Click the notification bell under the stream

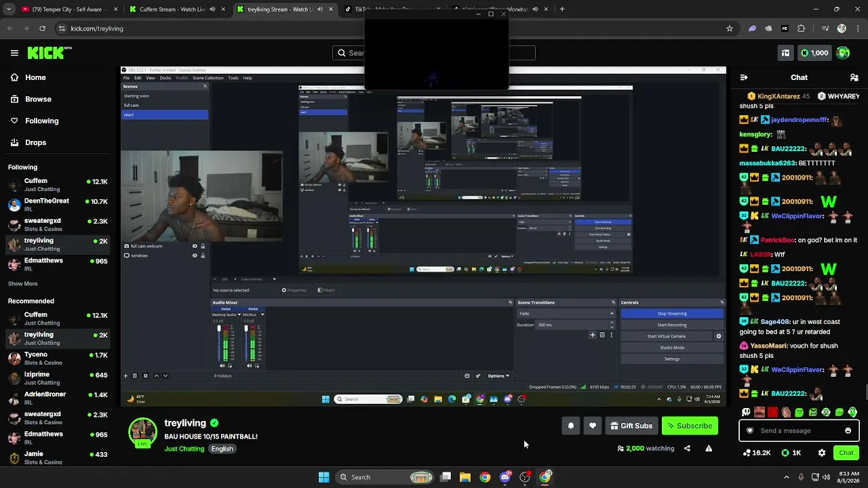(571, 426)
